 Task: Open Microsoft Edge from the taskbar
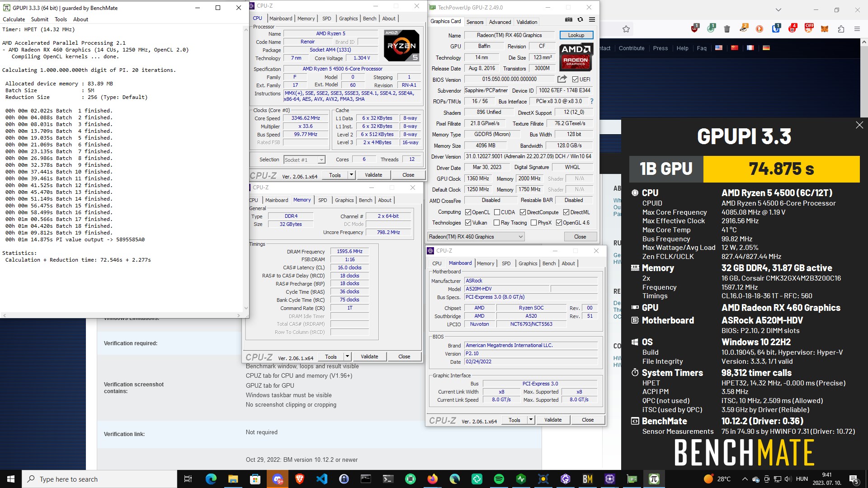[x=211, y=479]
